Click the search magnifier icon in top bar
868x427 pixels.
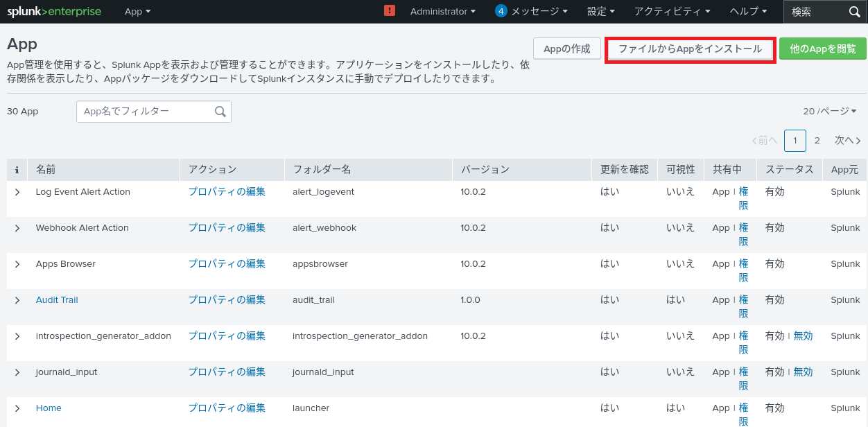pos(854,12)
